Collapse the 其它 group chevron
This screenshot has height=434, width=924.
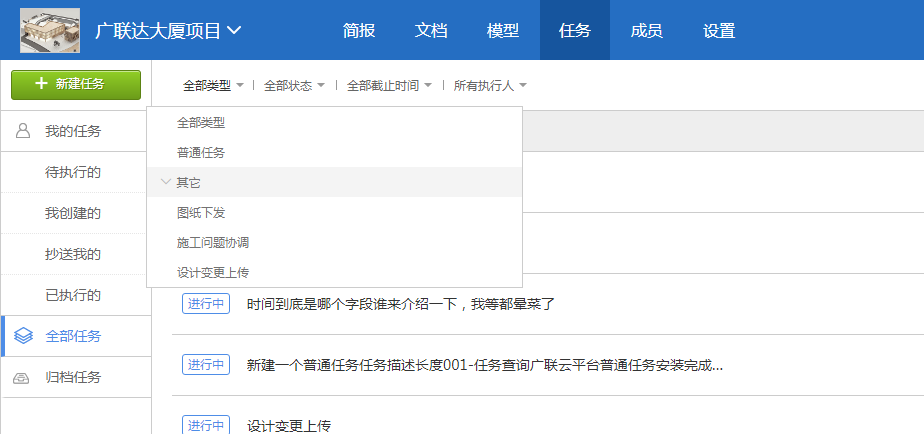coord(166,182)
